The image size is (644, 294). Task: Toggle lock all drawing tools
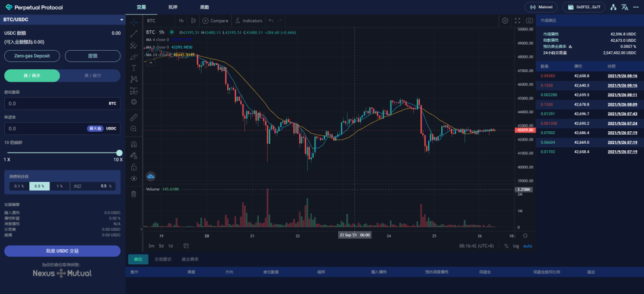tap(134, 167)
